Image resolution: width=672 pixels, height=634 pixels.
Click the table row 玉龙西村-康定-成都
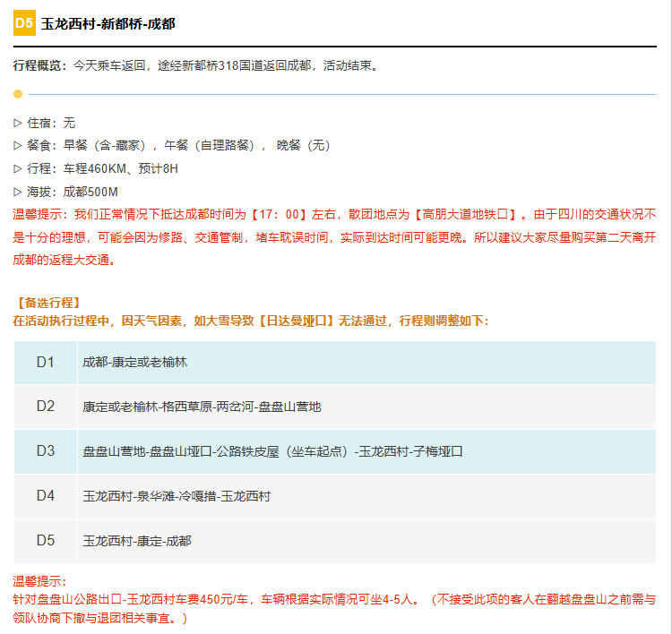click(x=366, y=541)
